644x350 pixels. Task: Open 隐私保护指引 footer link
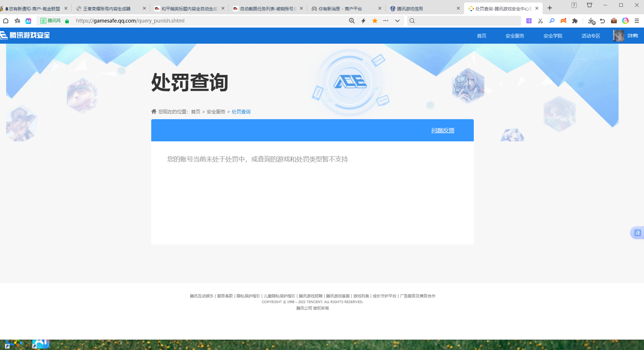(x=248, y=296)
